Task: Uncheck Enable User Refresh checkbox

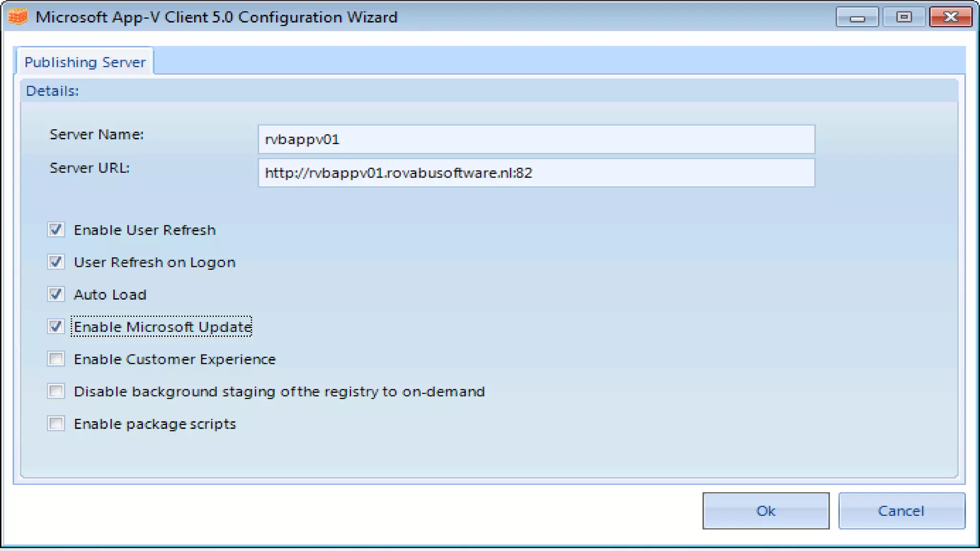Action: [56, 230]
